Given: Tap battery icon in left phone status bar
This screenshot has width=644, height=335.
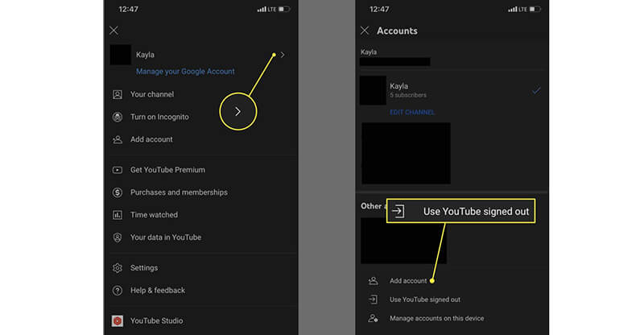Looking at the screenshot, I should 284,9.
